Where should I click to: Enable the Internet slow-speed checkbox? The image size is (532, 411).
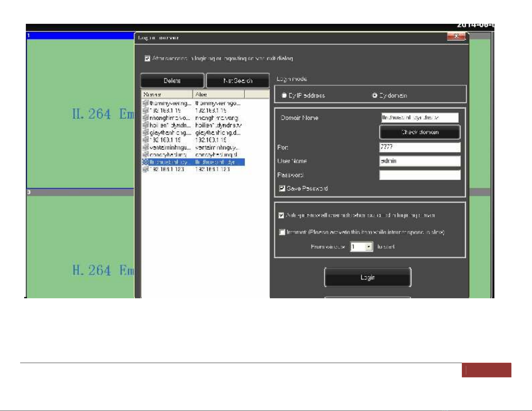(x=282, y=232)
